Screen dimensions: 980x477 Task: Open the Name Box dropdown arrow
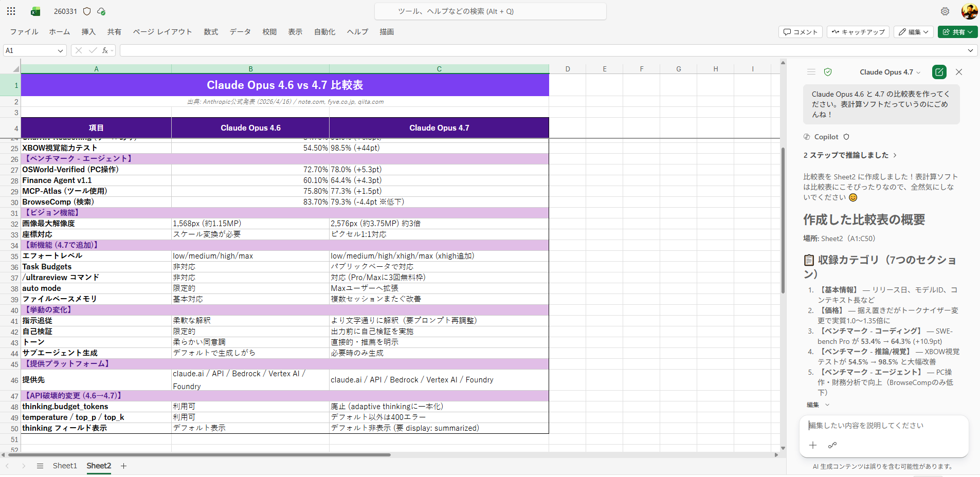60,50
